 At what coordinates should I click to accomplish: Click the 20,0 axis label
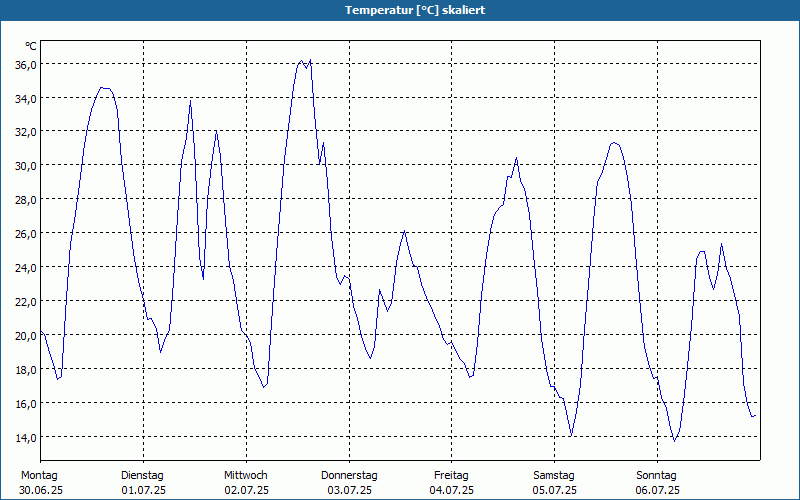coord(25,336)
